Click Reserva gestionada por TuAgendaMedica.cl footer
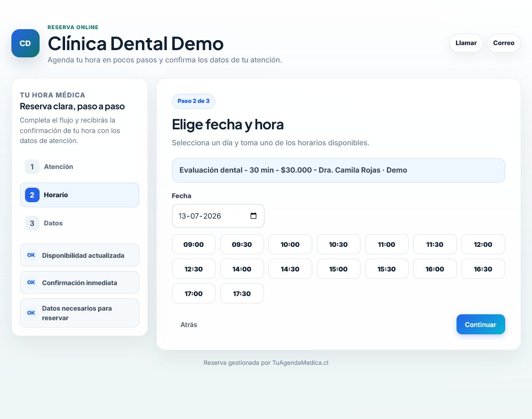 coord(266,363)
